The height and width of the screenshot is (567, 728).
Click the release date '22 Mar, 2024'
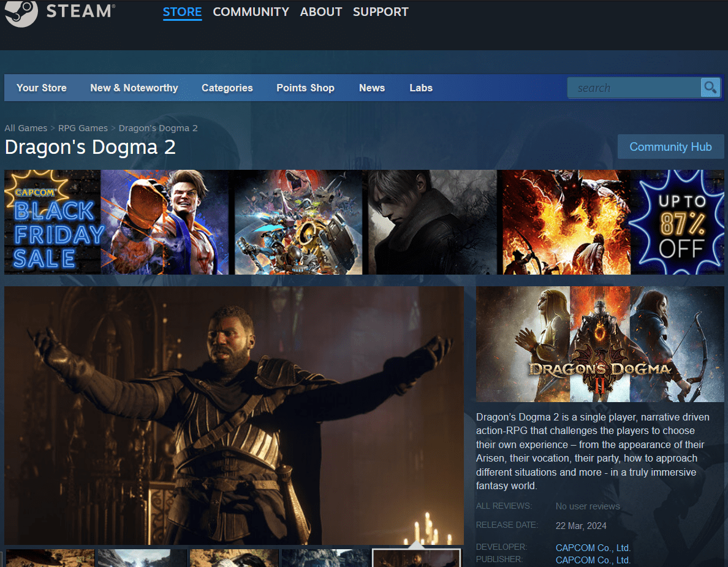[581, 526]
